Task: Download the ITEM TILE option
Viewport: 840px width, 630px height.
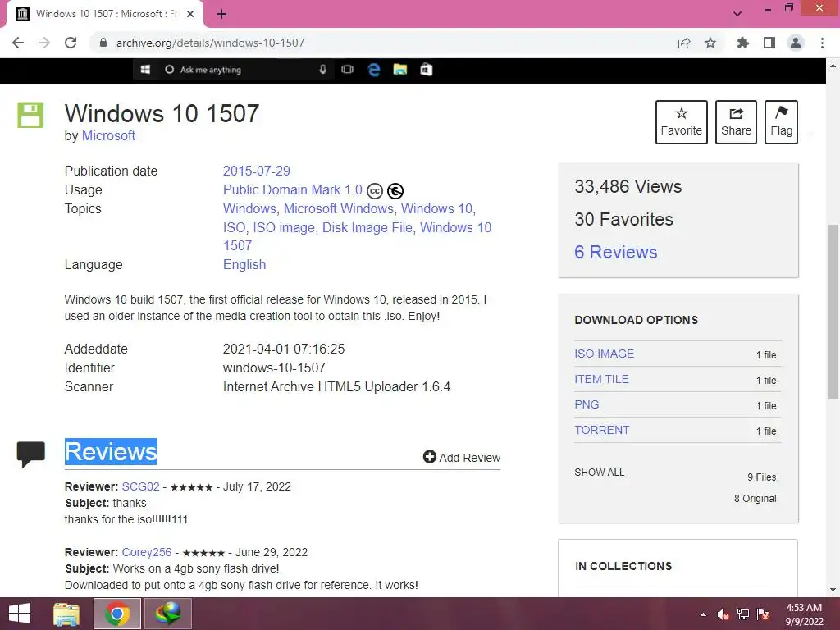Action: coord(601,379)
